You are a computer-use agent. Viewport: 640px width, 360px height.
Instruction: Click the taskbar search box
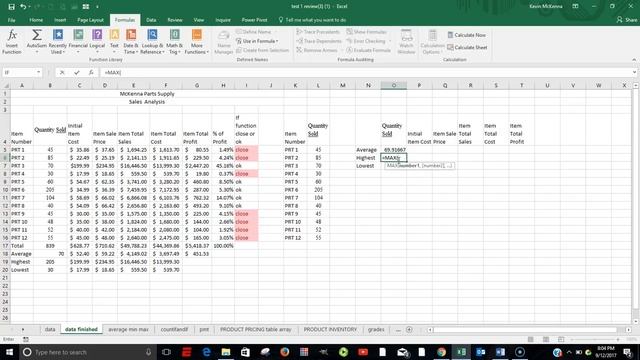point(87,352)
